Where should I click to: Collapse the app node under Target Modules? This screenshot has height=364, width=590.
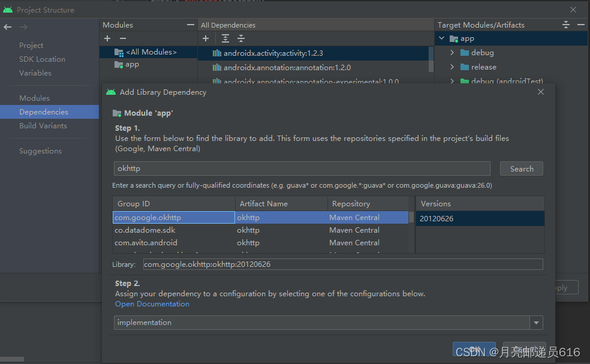click(441, 37)
